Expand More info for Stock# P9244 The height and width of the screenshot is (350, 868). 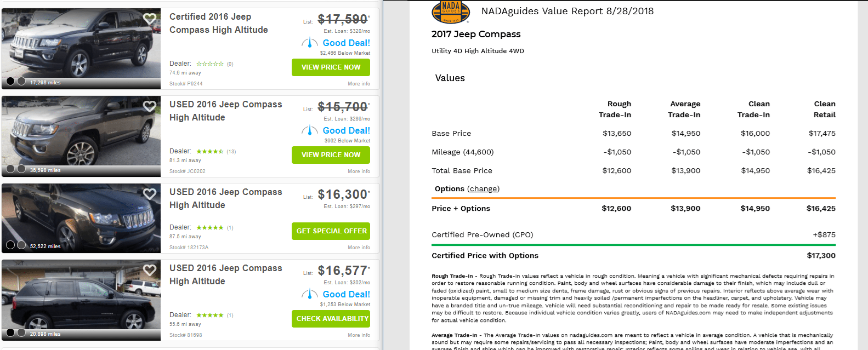359,84
